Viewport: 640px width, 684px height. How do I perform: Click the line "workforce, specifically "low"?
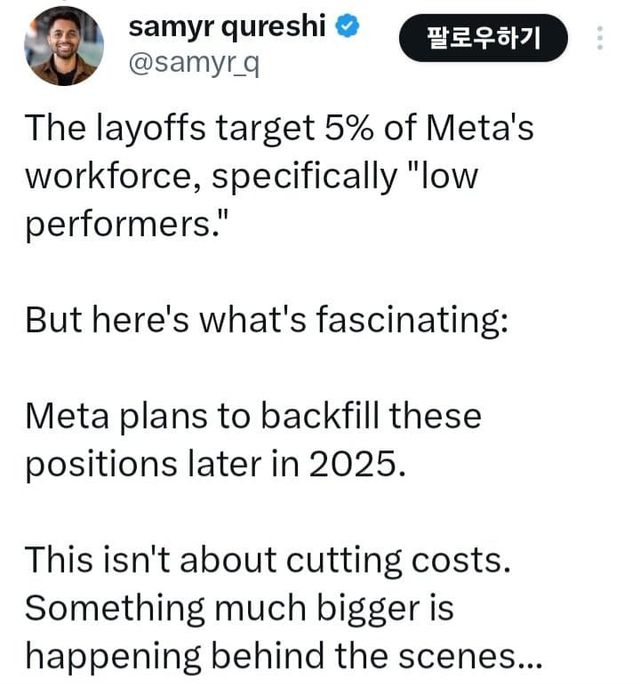(250, 177)
